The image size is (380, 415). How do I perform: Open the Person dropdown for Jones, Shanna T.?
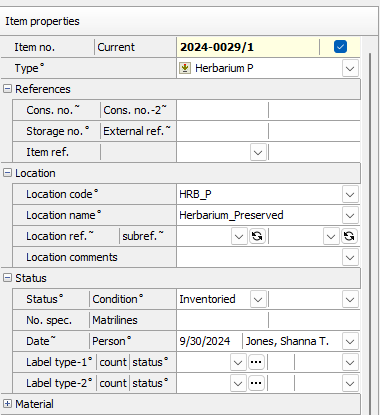tap(350, 341)
